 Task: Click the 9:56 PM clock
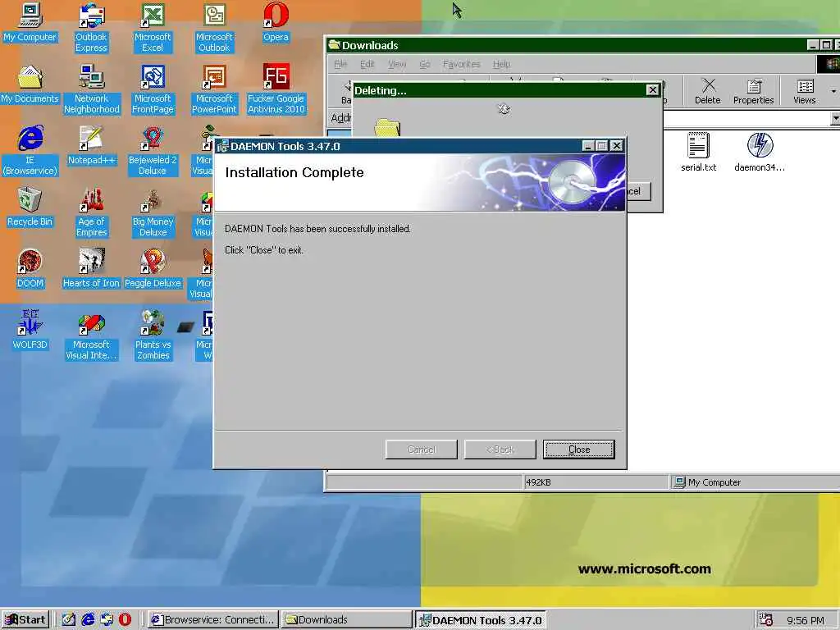[x=806, y=620]
